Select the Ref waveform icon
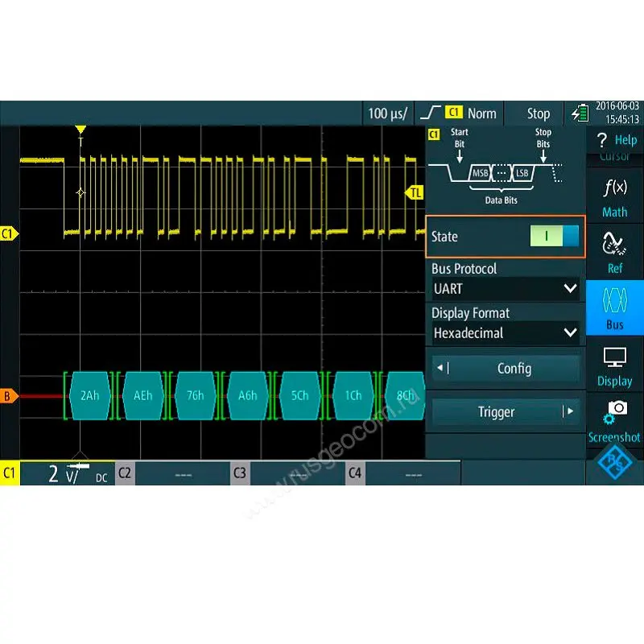The image size is (644, 644). pos(615,251)
